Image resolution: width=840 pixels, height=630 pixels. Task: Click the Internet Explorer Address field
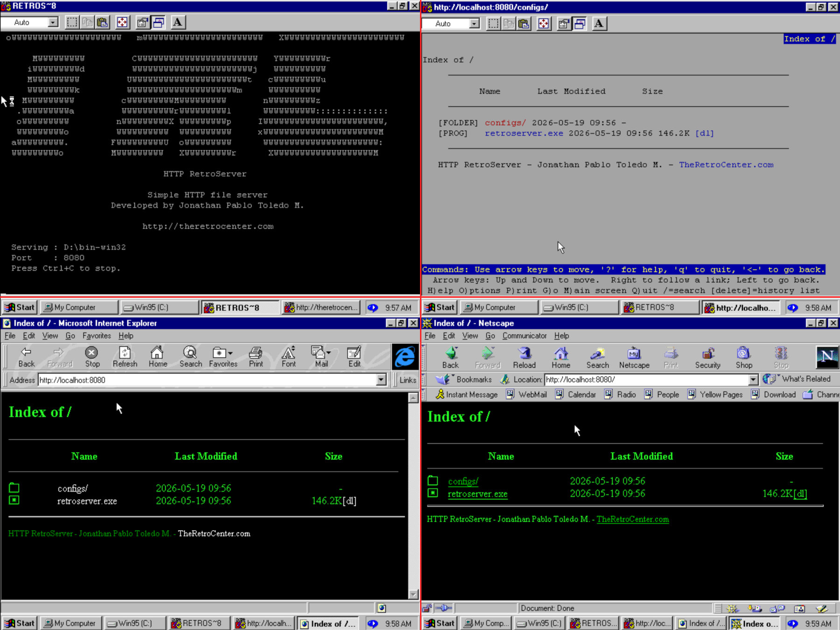click(207, 380)
